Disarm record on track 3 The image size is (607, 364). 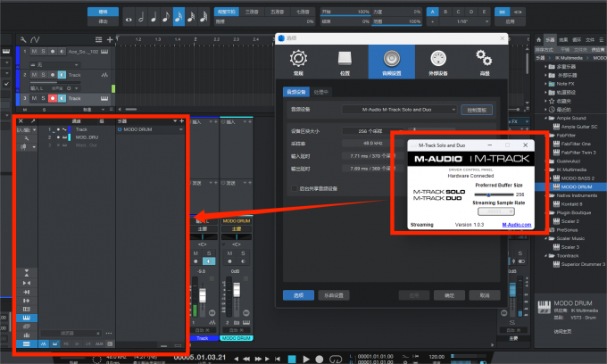point(53,98)
